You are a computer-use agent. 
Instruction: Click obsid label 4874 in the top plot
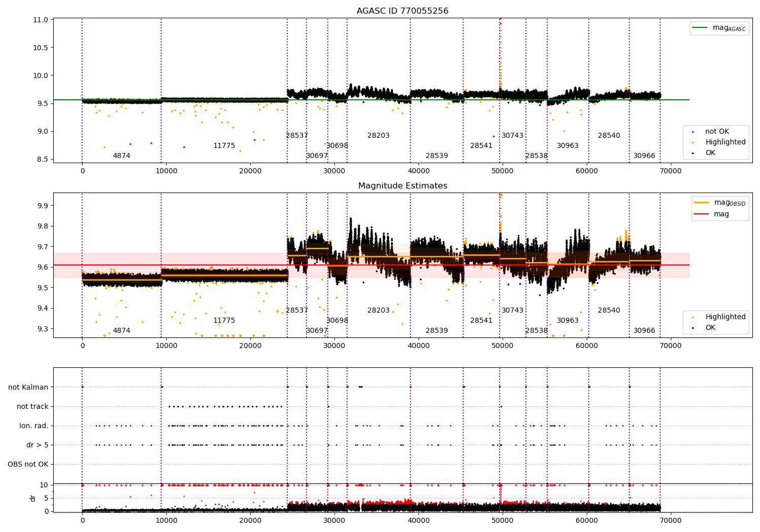pyautogui.click(x=122, y=156)
